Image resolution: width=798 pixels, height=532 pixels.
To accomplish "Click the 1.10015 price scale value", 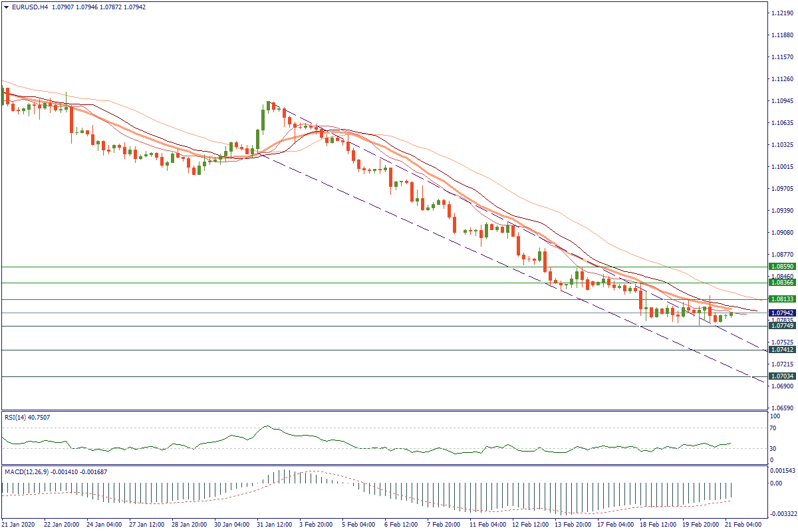I will [782, 167].
